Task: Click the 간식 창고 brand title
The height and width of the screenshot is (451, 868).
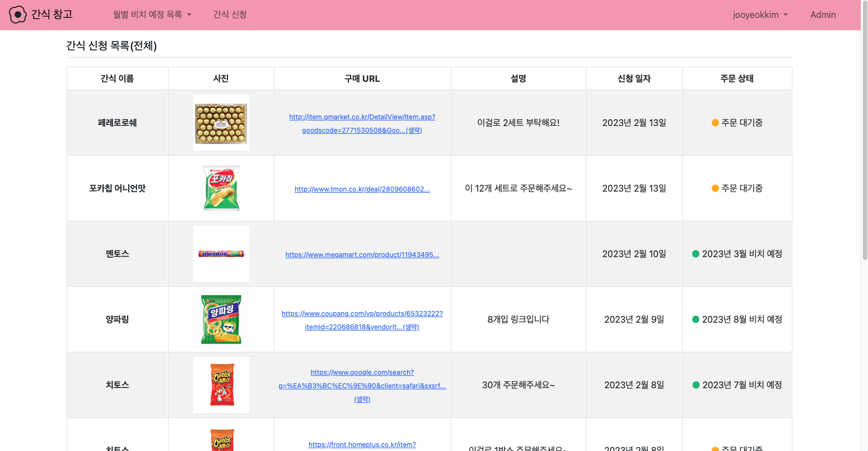Action: coord(52,15)
